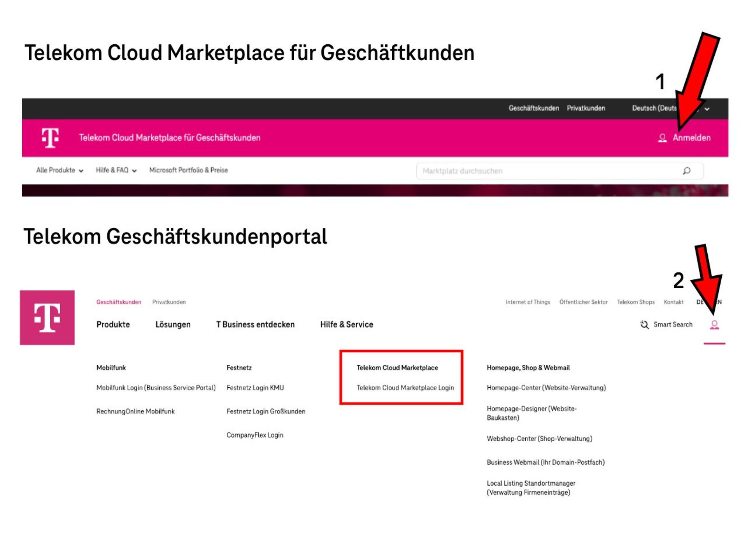Click the Telekom T logo in magenta header
The image size is (747, 560).
[x=50, y=138]
